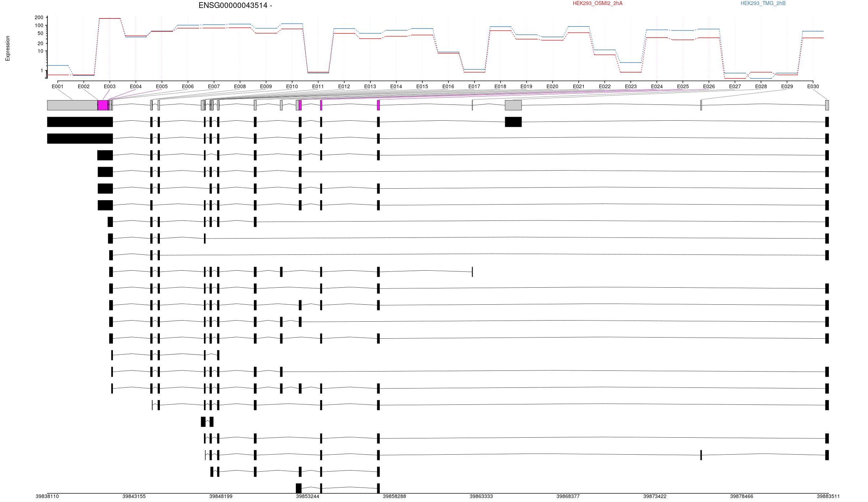Click the large magenta exon in gene model
Viewport: 868px width, 502px height.
click(103, 105)
